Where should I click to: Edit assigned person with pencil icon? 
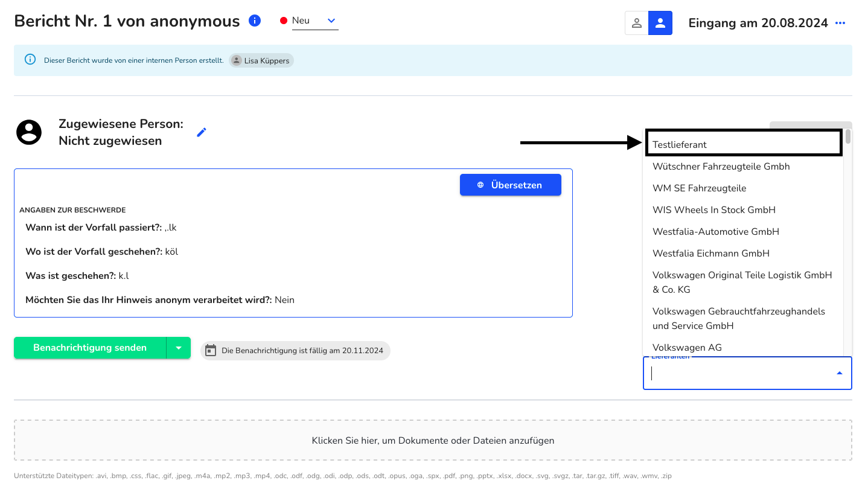tap(202, 132)
